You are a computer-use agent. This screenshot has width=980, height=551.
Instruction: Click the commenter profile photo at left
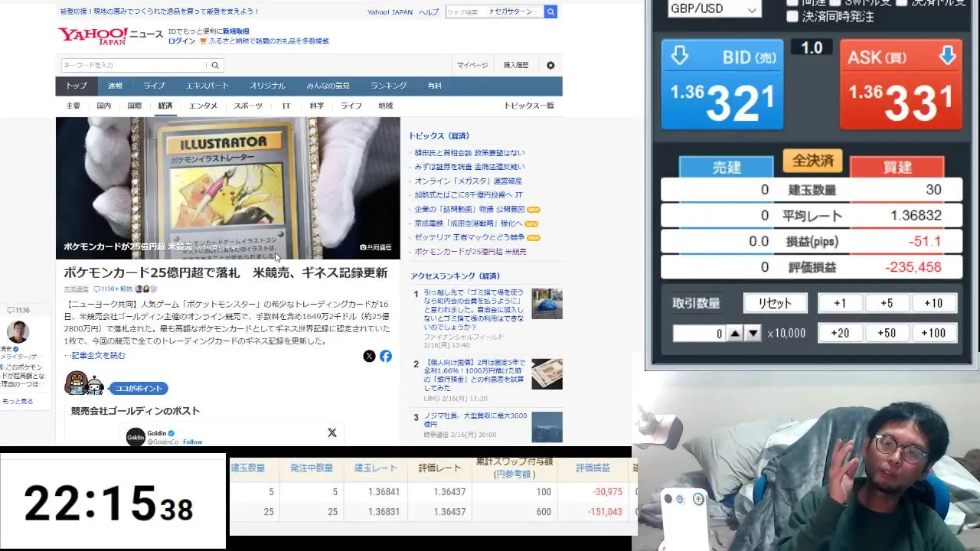coord(18,332)
